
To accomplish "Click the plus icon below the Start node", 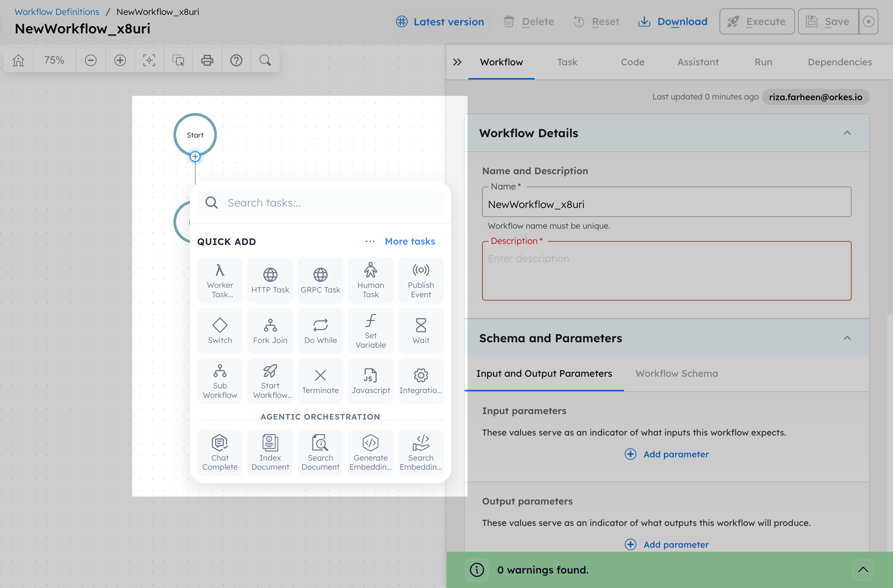I will (x=195, y=156).
